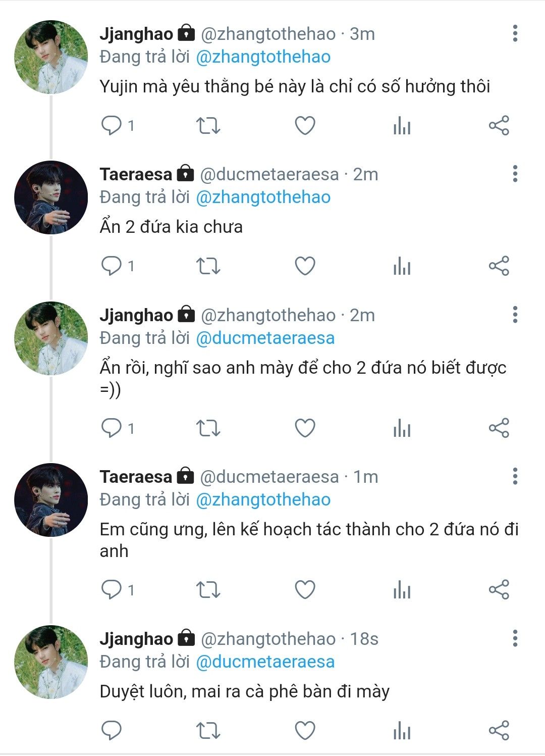Open Taeraesa avatar on 'Em cũng ưng' tweet

click(50, 500)
